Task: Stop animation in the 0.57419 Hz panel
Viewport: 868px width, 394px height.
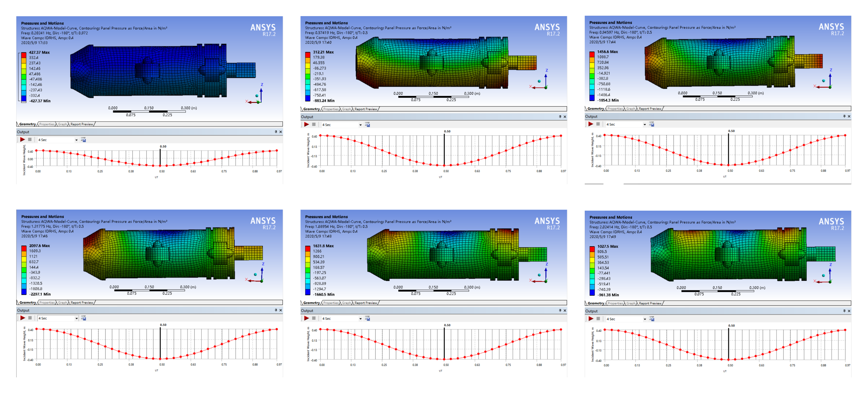Action: click(314, 124)
